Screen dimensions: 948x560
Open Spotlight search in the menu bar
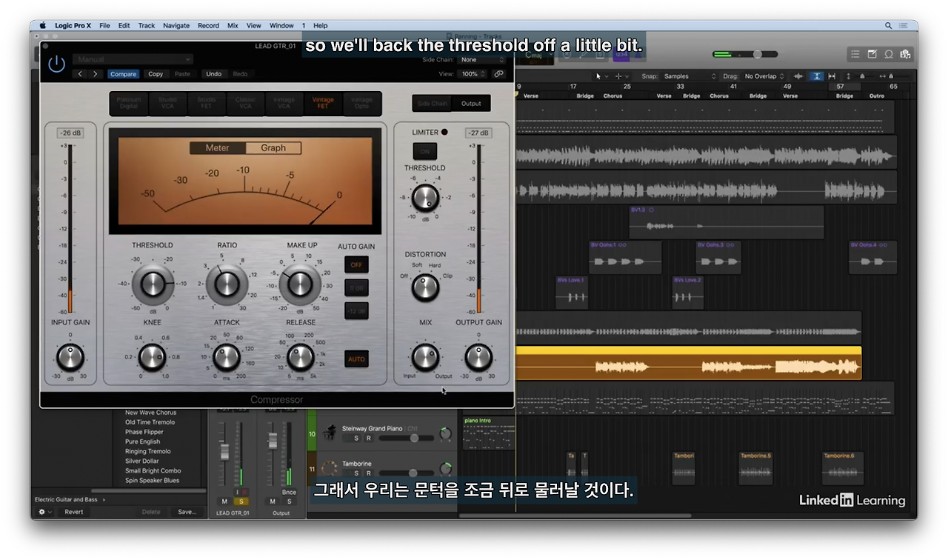pyautogui.click(x=888, y=25)
